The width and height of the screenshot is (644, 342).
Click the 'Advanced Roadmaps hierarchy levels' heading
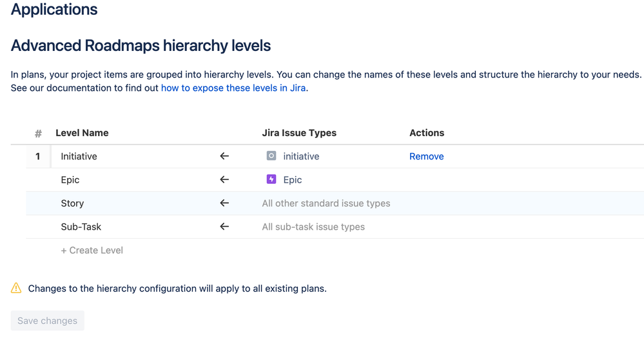(x=141, y=46)
